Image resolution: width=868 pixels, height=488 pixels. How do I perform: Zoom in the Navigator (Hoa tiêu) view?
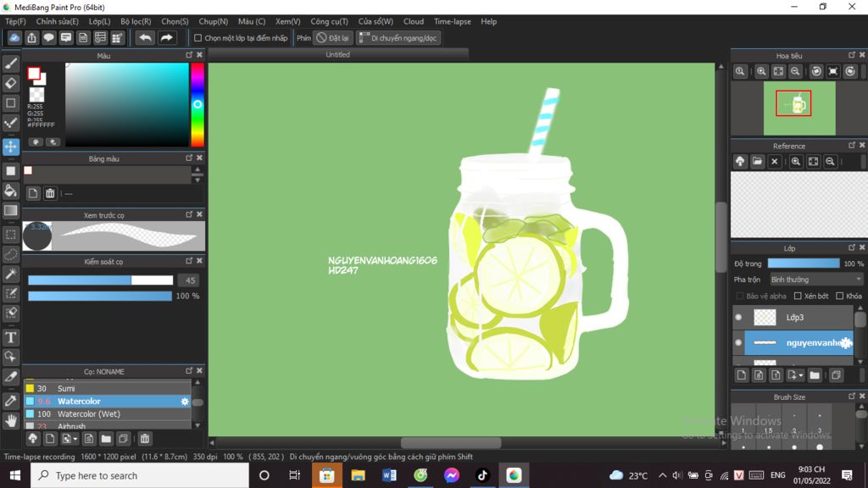761,71
